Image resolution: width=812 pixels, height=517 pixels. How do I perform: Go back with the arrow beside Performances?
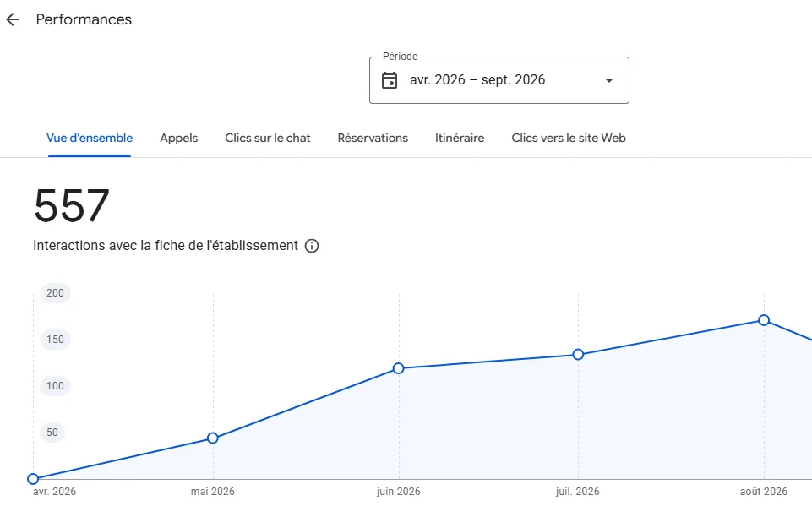pos(13,19)
